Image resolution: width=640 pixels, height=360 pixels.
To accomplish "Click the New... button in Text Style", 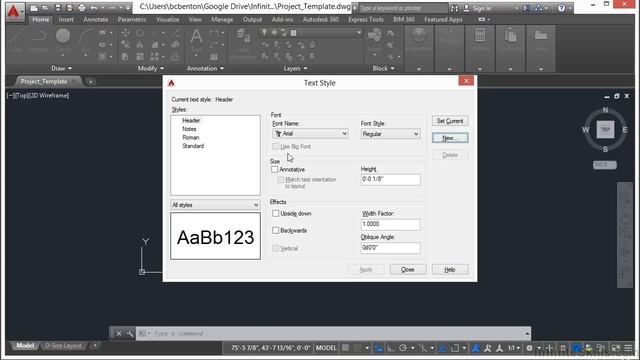I will point(450,138).
